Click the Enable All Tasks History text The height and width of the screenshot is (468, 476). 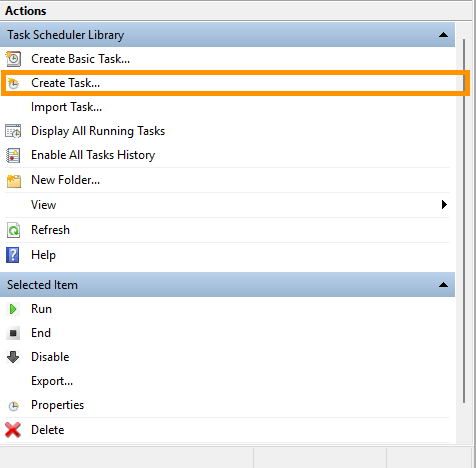click(93, 155)
